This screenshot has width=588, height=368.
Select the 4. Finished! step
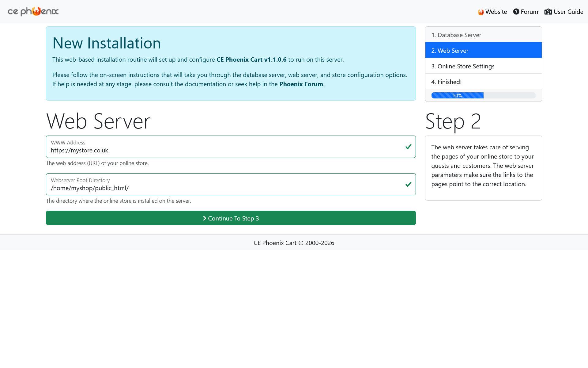[x=484, y=82]
